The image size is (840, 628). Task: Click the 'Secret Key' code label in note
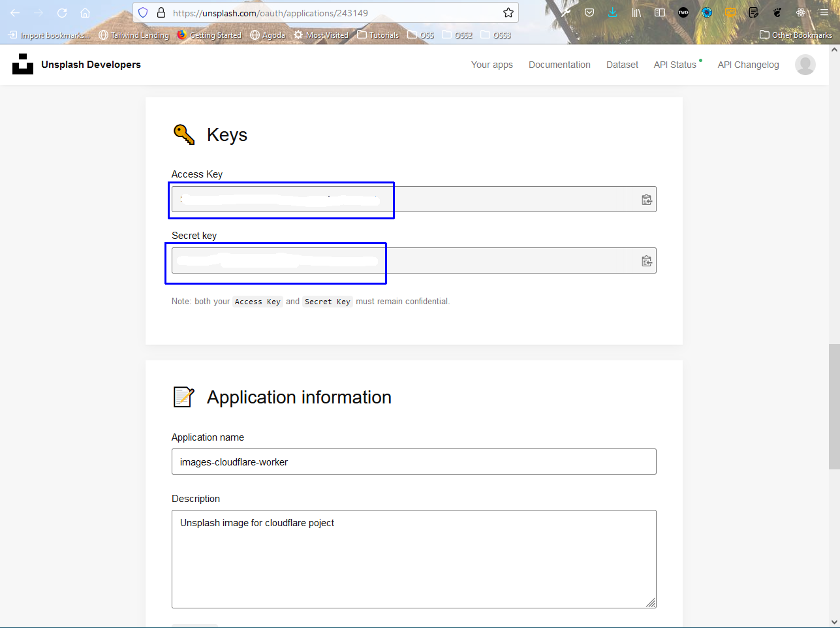point(327,302)
